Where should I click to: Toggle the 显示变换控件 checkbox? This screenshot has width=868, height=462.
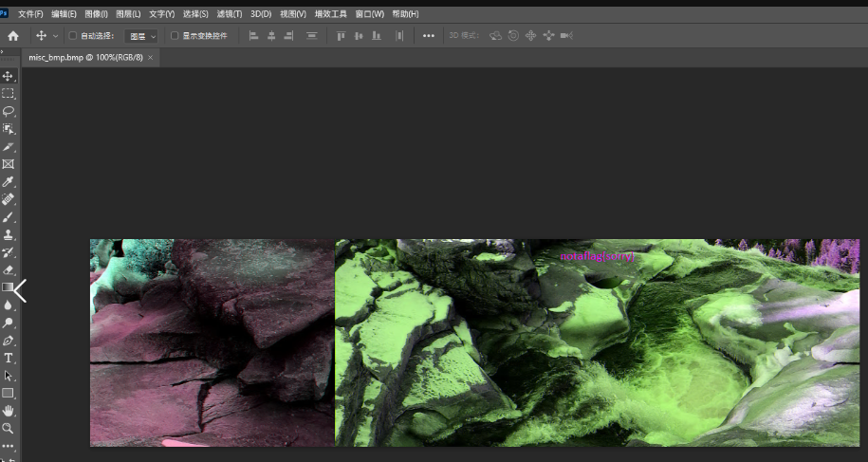click(x=174, y=36)
